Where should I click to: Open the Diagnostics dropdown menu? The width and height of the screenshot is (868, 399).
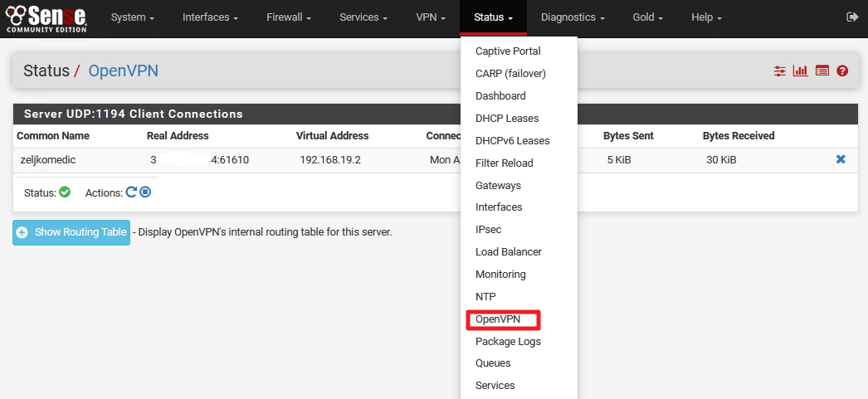[573, 17]
